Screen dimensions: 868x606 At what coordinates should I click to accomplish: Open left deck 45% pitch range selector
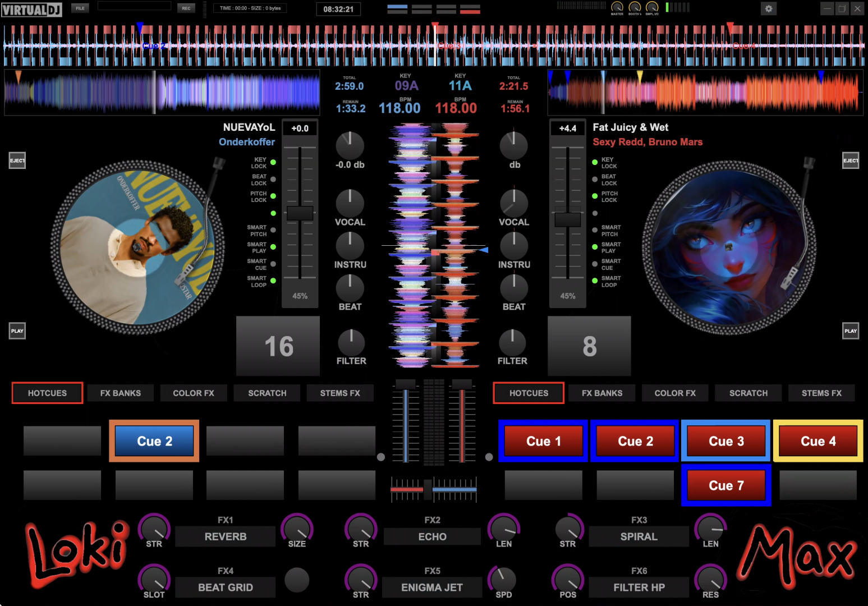click(300, 296)
